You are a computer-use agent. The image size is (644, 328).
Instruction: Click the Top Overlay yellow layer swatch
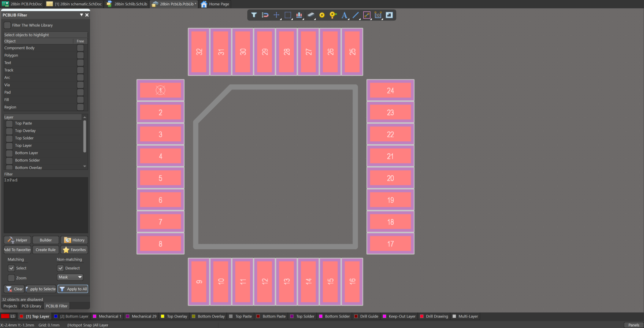(x=163, y=316)
